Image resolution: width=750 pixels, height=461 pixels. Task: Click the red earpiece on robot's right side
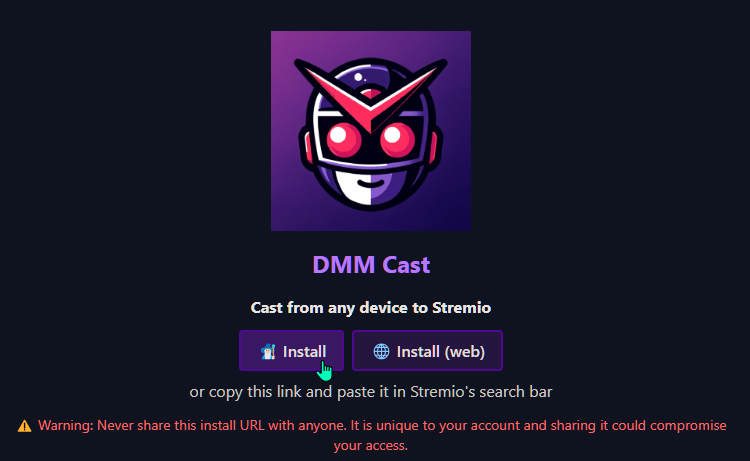coord(434,147)
